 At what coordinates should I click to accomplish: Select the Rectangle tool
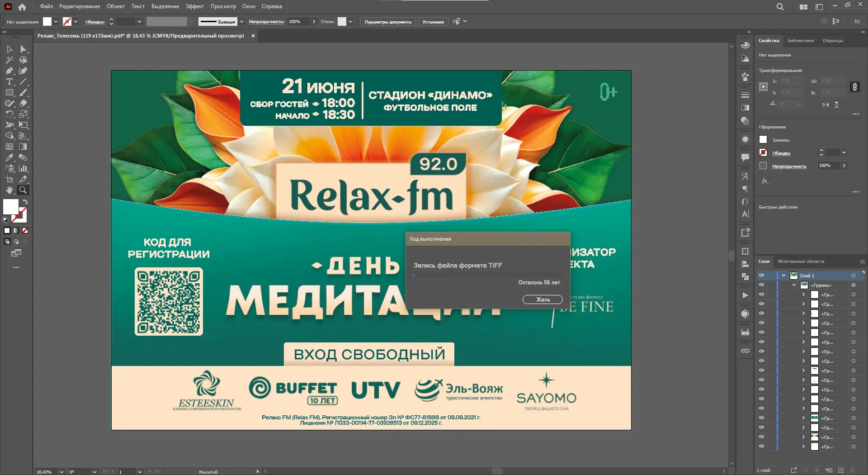(9, 92)
